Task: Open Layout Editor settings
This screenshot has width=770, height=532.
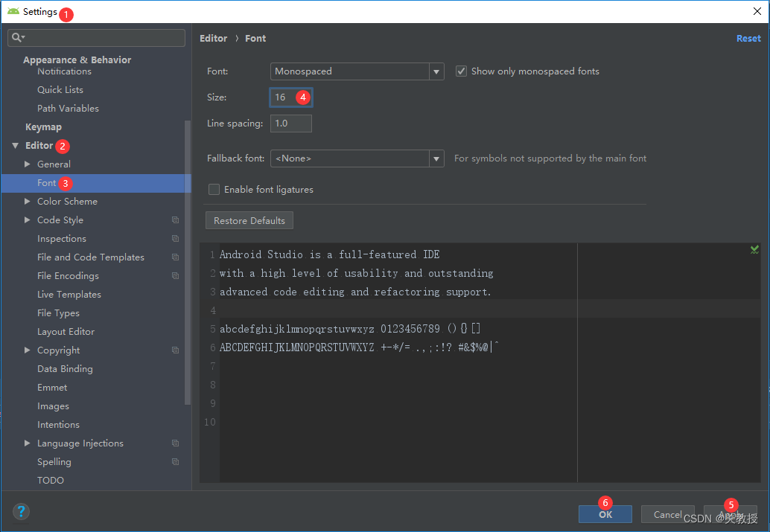Action: [66, 332]
